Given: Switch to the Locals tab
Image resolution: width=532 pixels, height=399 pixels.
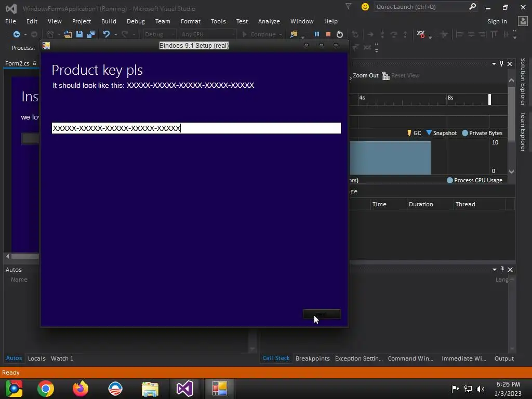Looking at the screenshot, I should pyautogui.click(x=37, y=358).
